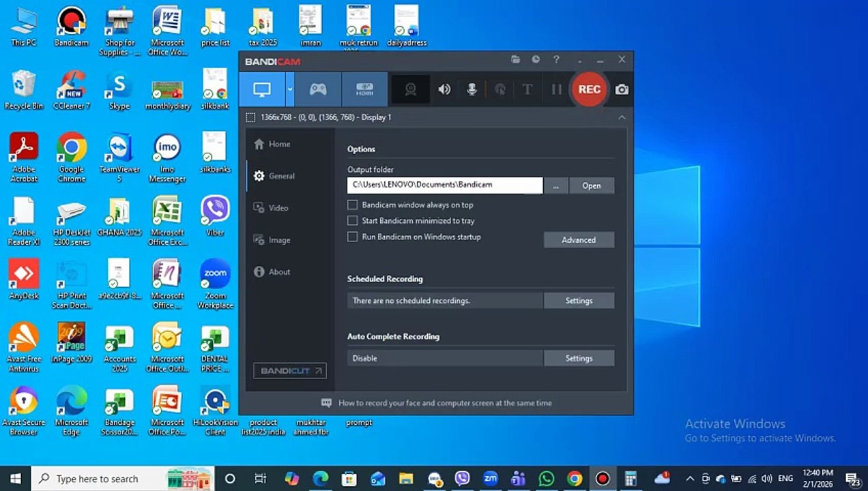Open the output folder icon in the title bar
The image size is (868, 491).
coord(516,60)
